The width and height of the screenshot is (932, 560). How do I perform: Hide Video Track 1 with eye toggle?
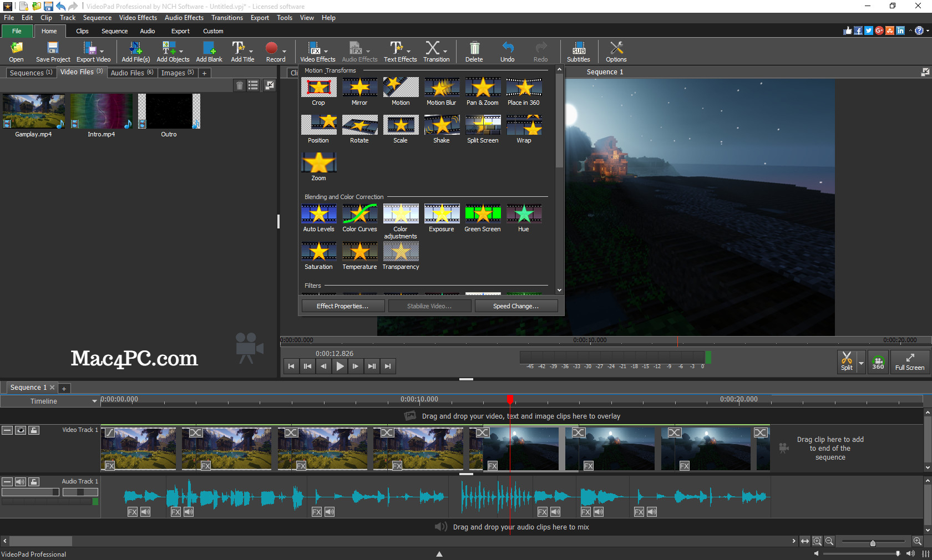click(x=21, y=430)
